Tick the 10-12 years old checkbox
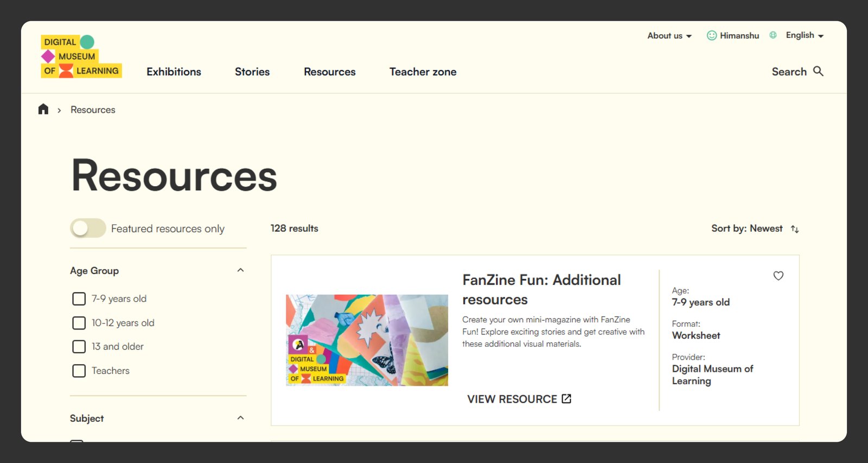Viewport: 868px width, 463px height. click(79, 323)
